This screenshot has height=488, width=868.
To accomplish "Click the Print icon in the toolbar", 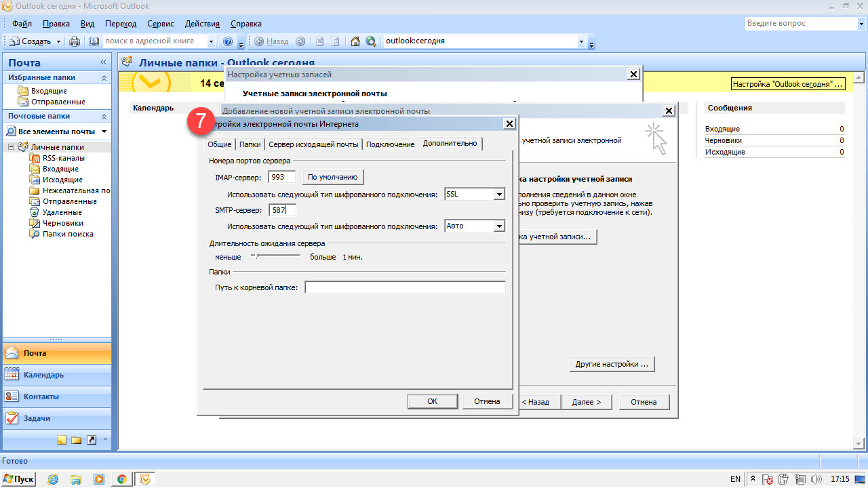I will [x=75, y=41].
